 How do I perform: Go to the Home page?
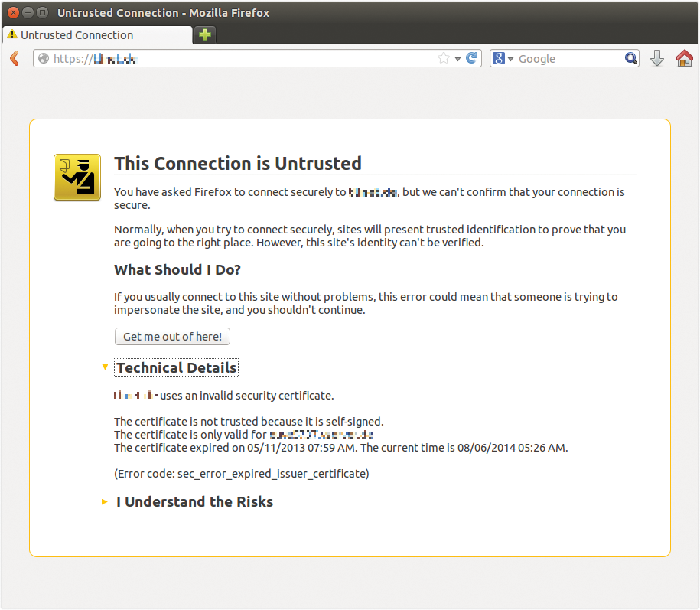coord(684,58)
